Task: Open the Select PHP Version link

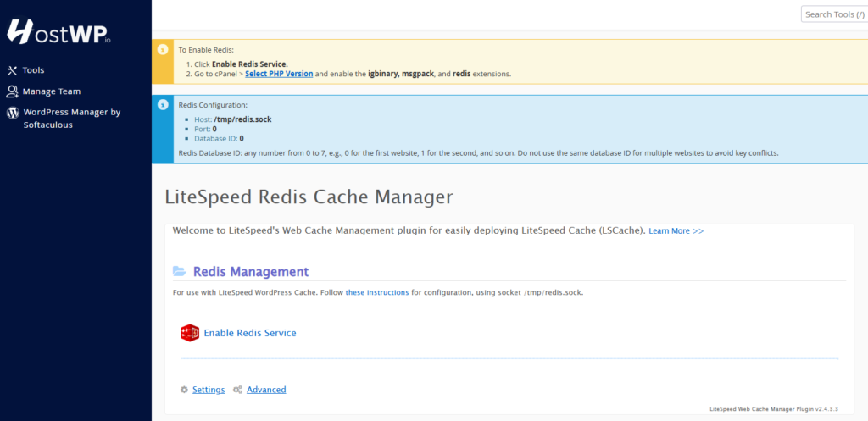Action: [x=279, y=74]
